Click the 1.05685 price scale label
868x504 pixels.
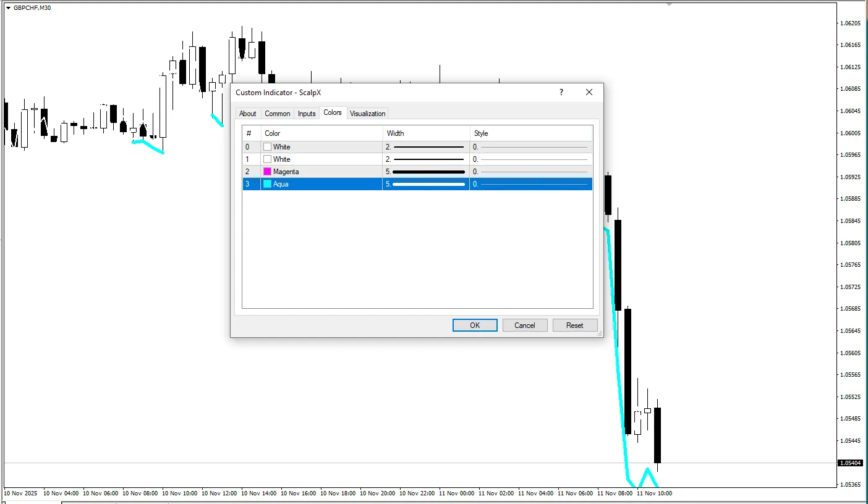(850, 309)
